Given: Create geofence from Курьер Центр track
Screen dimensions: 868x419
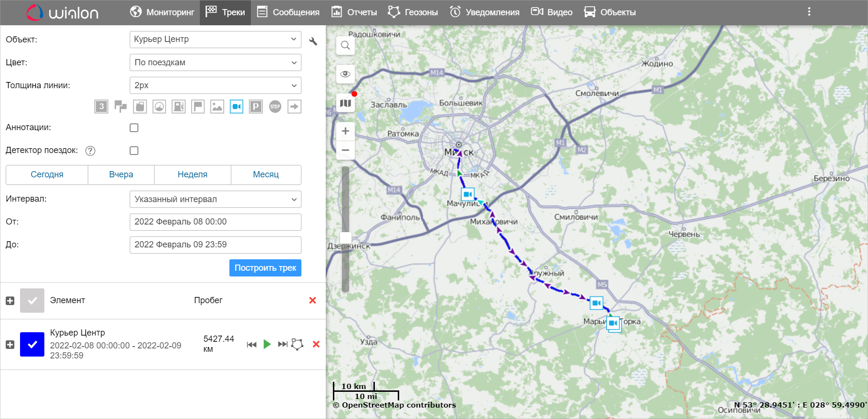Looking at the screenshot, I should click(x=297, y=344).
